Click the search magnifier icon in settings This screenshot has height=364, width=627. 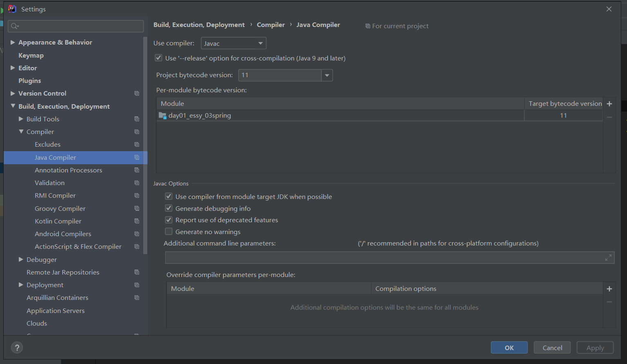click(15, 26)
